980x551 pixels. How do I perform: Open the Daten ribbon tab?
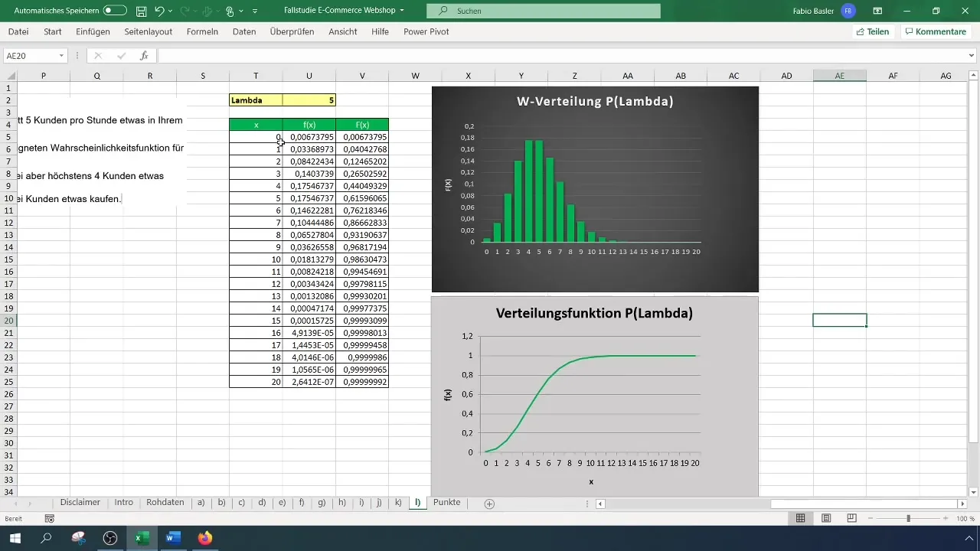[244, 31]
